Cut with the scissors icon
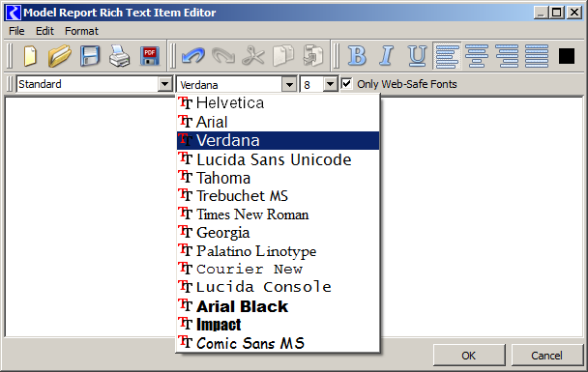The image size is (588, 372). [253, 56]
